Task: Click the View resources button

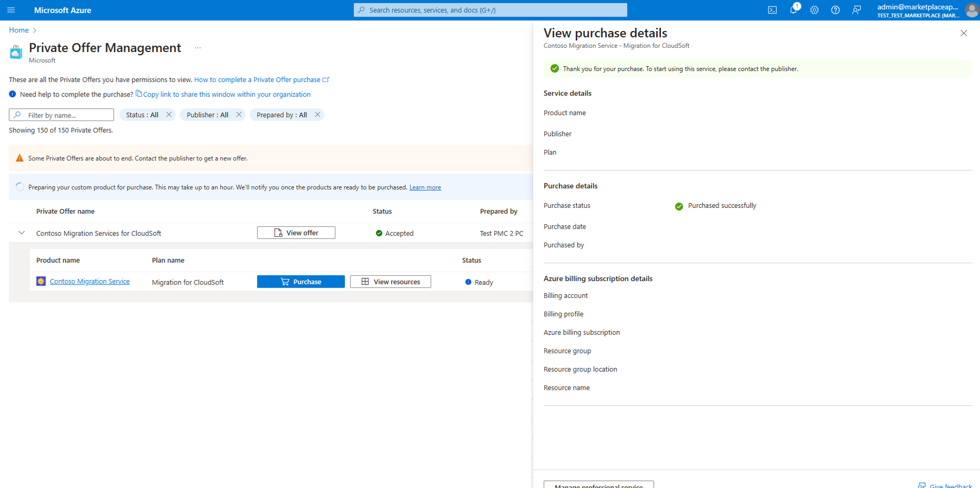Action: [391, 282]
